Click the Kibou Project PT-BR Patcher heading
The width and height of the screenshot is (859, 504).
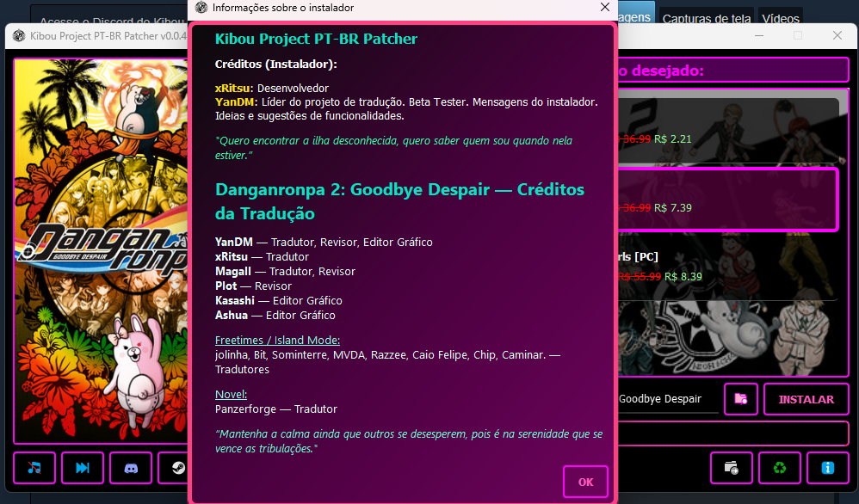[x=316, y=39]
